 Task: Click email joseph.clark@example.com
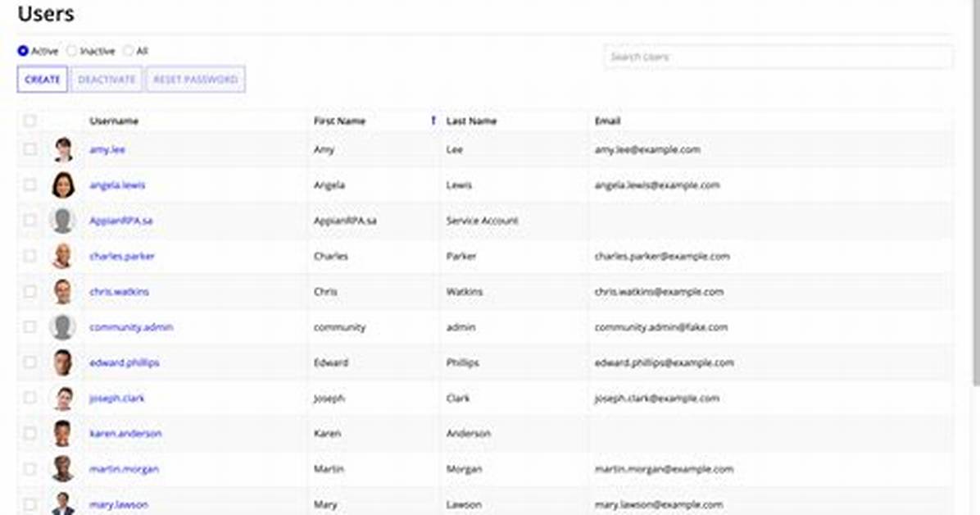pos(656,398)
